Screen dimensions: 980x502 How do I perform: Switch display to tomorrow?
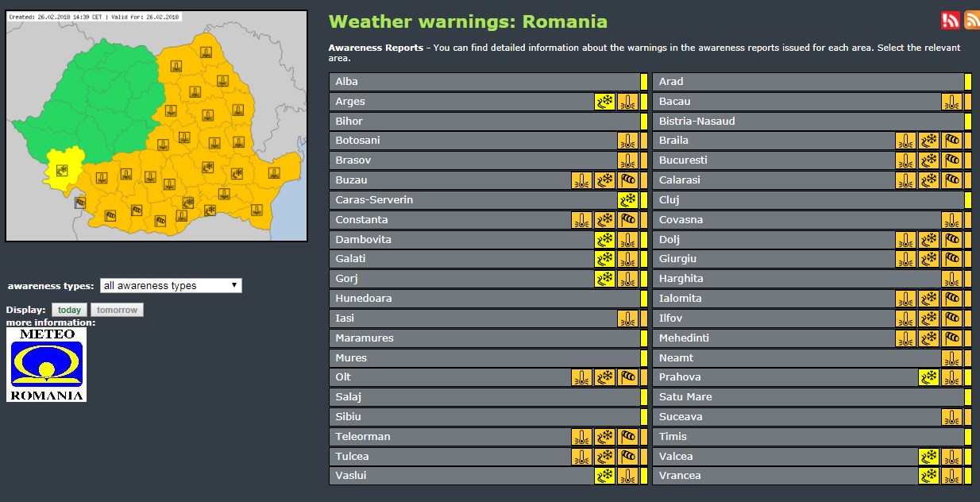coord(117,310)
